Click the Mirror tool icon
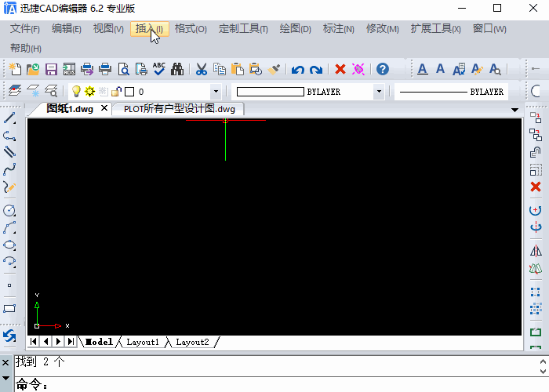 (536, 251)
